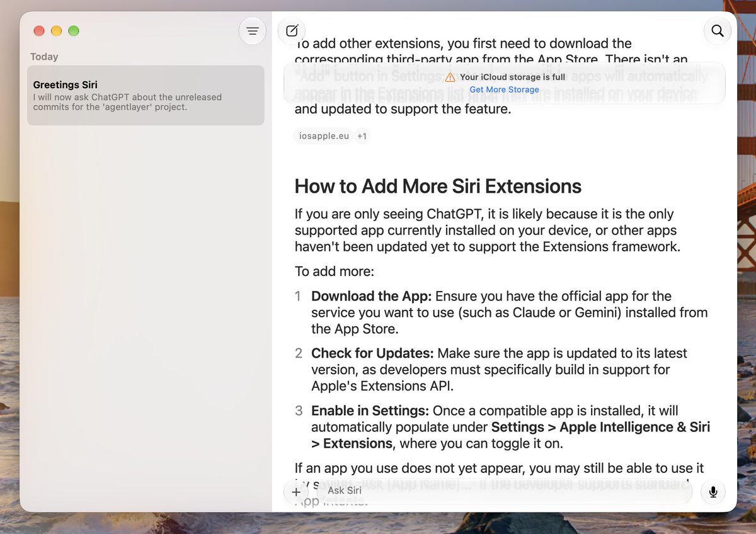Minimize the window with the yellow button
This screenshot has height=534, width=756.
pos(56,31)
